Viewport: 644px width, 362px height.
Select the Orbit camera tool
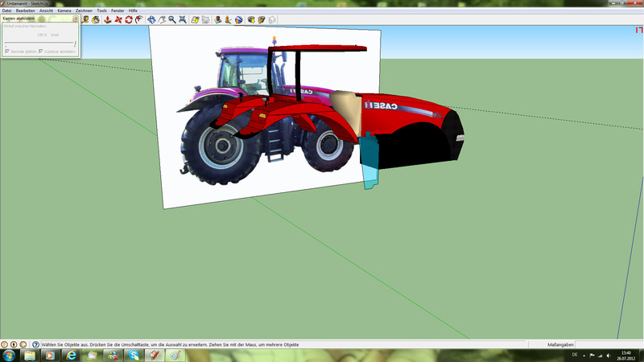[151, 19]
